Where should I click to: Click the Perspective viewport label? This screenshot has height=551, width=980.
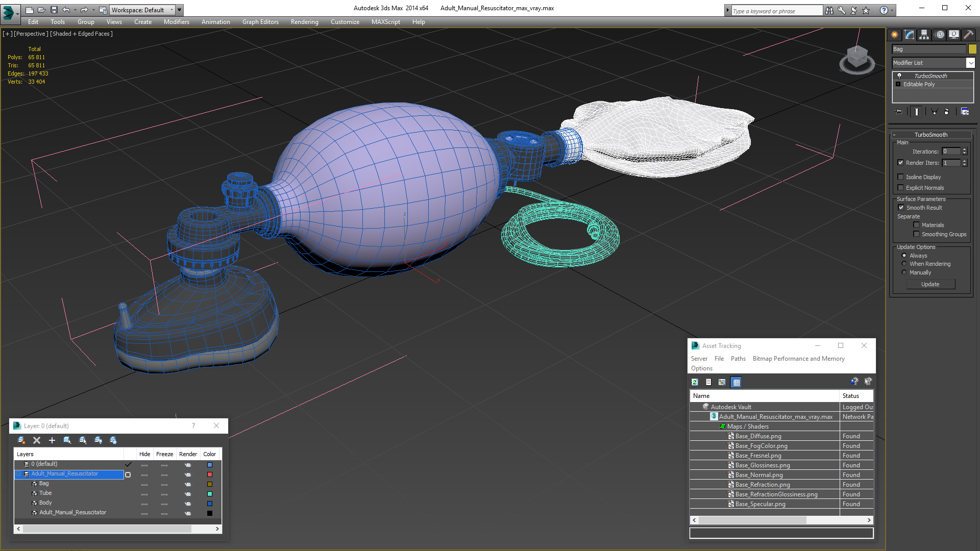tap(31, 34)
